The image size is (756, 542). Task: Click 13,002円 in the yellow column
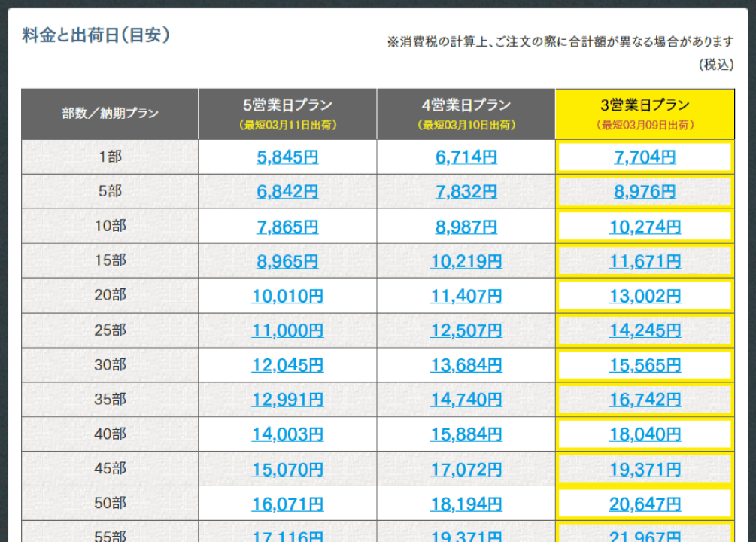coord(645,296)
